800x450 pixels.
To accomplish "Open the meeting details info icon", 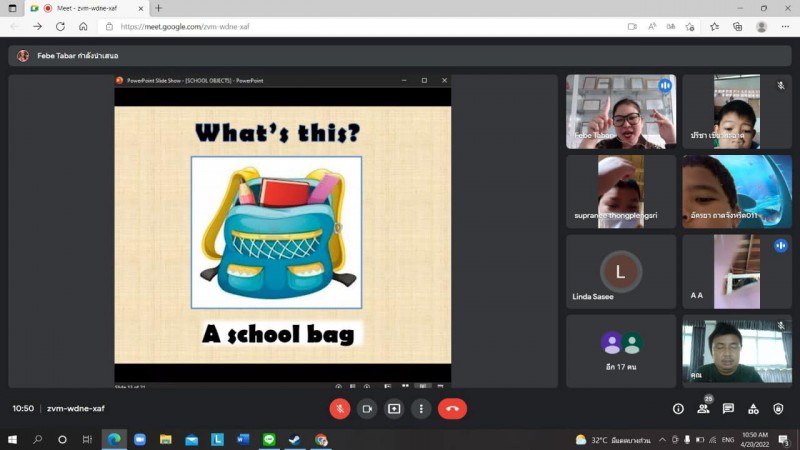I will point(678,409).
